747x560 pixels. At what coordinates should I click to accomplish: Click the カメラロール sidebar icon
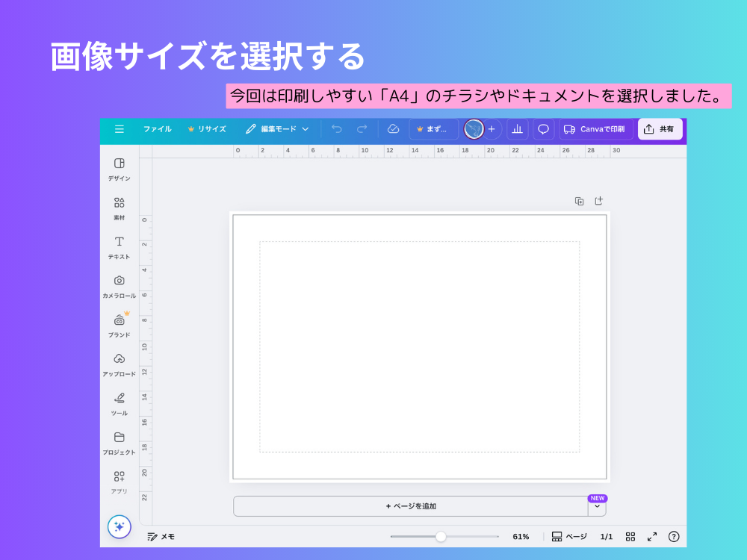point(120,284)
